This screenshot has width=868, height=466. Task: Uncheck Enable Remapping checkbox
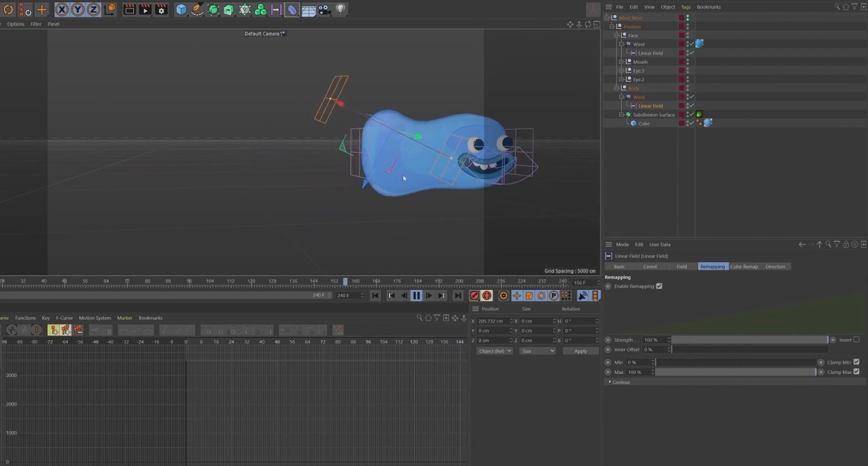click(659, 286)
